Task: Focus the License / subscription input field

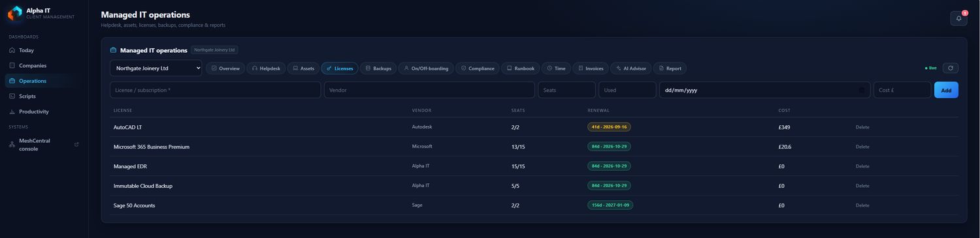Action: tap(215, 90)
